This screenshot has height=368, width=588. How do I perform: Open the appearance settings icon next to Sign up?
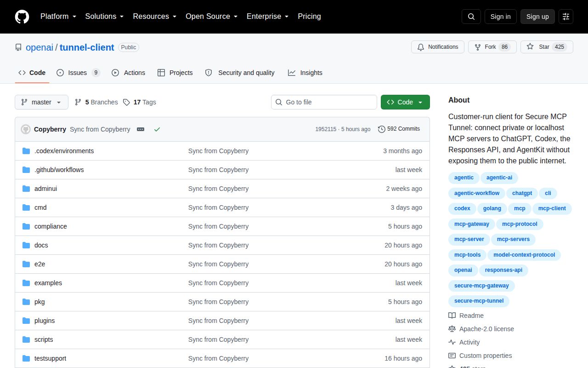coord(566,17)
